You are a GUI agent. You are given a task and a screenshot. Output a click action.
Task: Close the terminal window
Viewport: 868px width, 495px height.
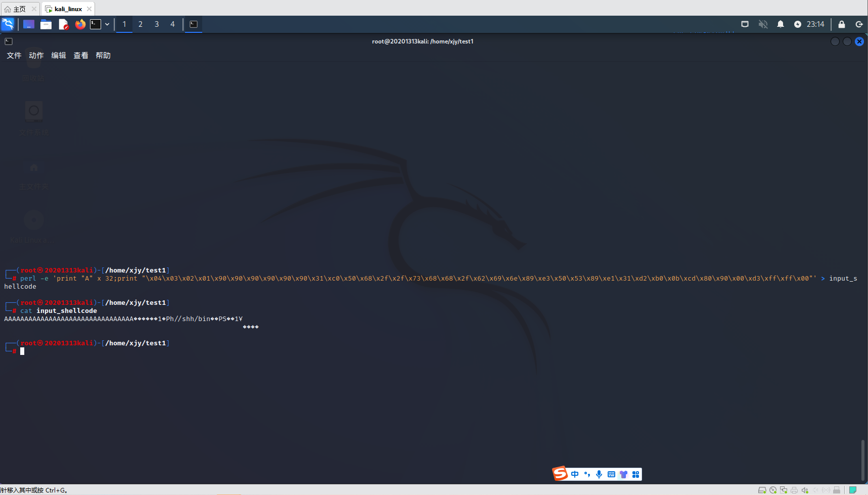pos(859,41)
